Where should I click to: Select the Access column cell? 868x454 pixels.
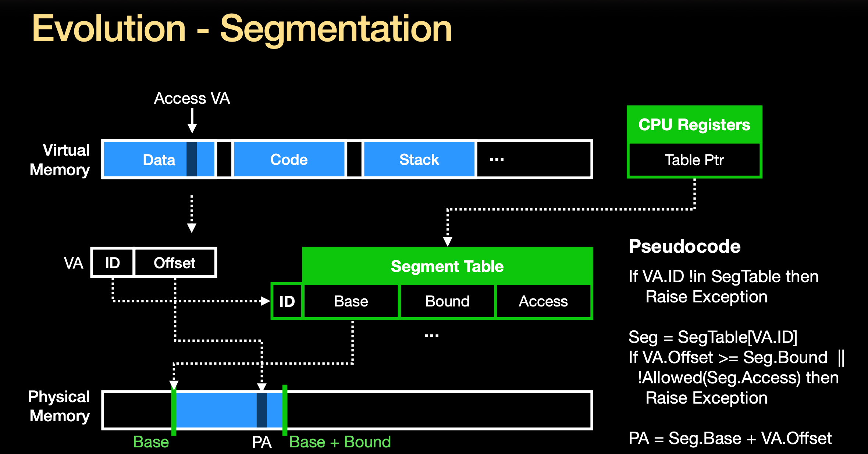coord(544,301)
